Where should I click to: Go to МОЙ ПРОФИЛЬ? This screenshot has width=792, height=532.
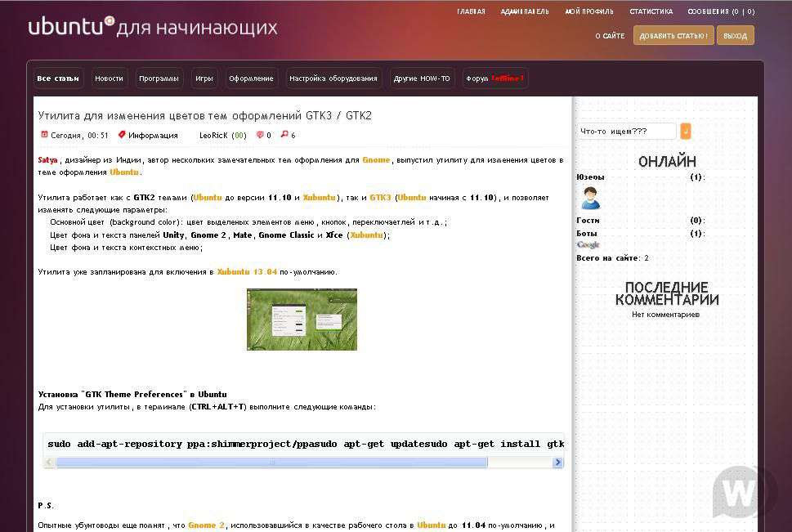click(x=589, y=11)
